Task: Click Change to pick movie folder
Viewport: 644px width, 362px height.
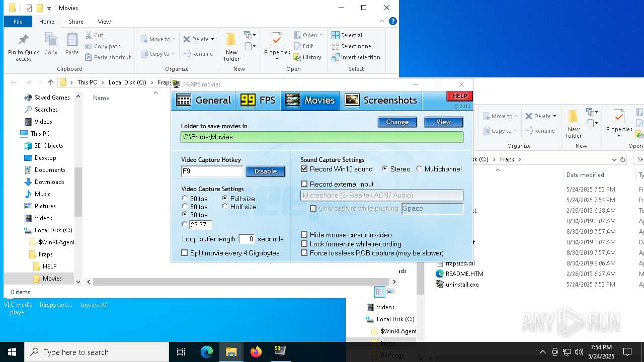Action: (397, 122)
